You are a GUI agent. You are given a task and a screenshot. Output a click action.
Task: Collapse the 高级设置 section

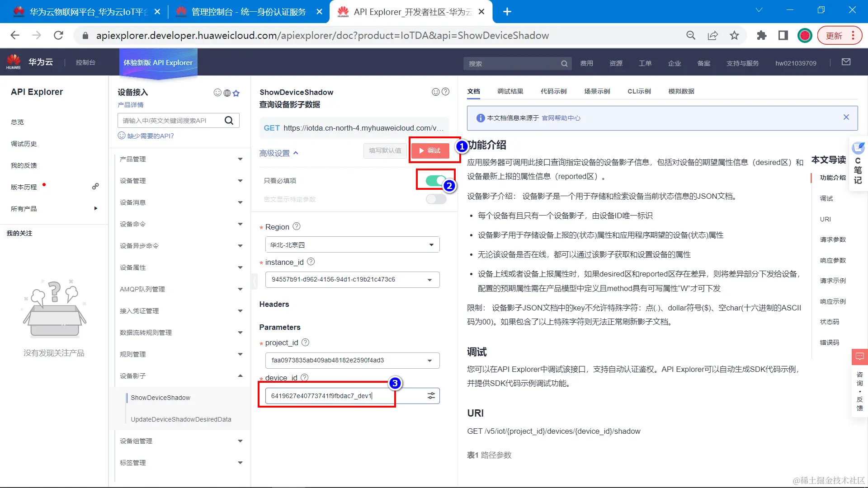278,153
